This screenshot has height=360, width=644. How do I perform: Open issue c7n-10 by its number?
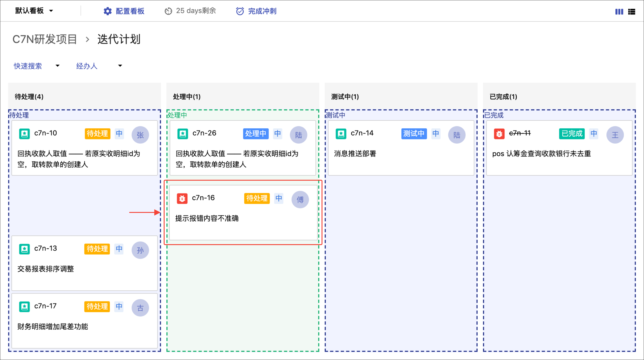[45, 133]
